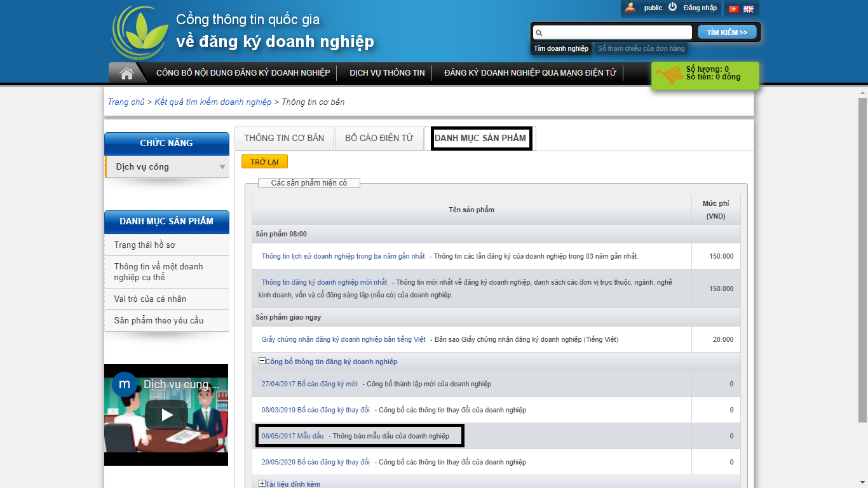The width and height of the screenshot is (868, 488).
Task: Select the Số tham chiếu của đơn hàng tab
Action: point(641,48)
